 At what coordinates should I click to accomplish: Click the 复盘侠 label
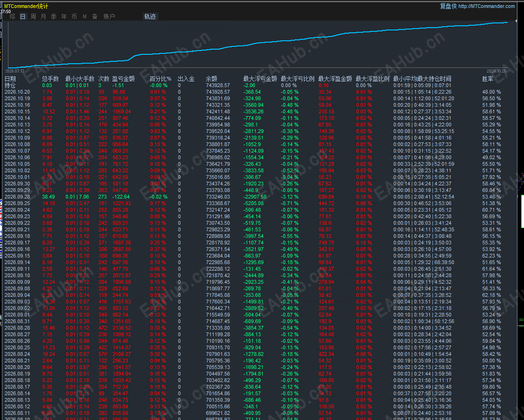pyautogui.click(x=448, y=6)
